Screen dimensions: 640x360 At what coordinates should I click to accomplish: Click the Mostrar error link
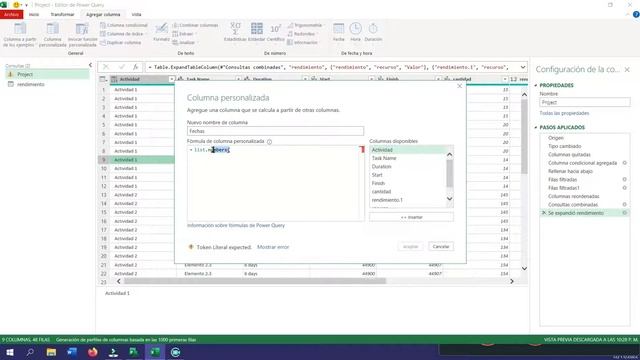click(273, 247)
